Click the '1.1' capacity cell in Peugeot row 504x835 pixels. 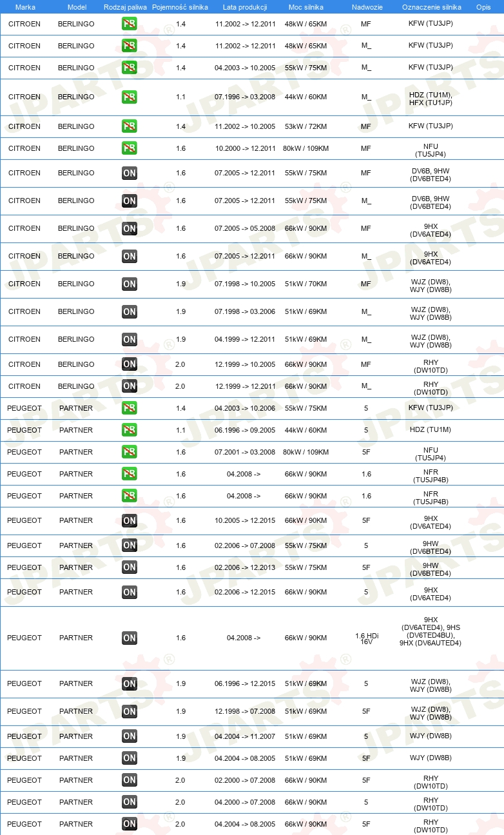(180, 430)
